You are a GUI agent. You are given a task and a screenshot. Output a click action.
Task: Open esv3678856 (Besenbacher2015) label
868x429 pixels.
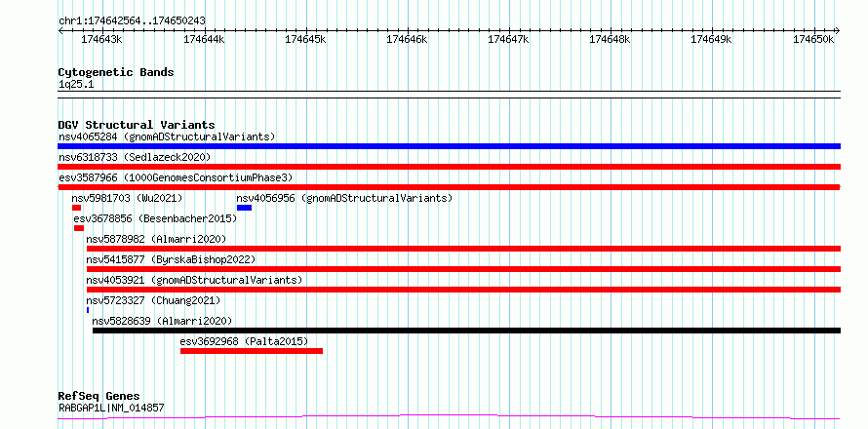[x=155, y=218]
